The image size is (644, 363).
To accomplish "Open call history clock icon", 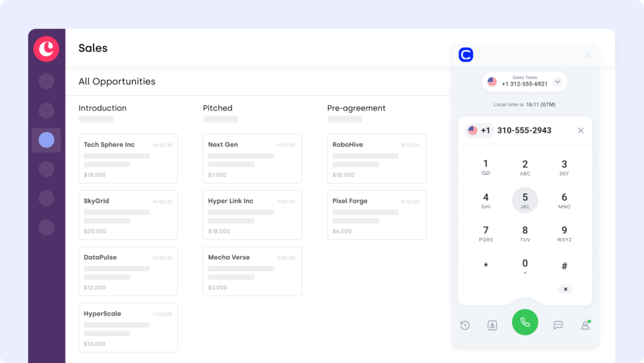I will [465, 325].
